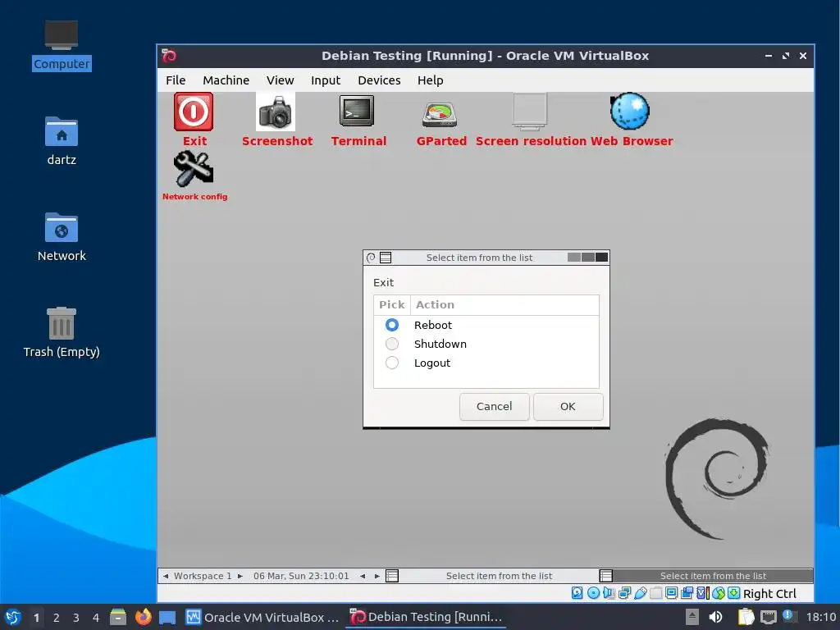The height and width of the screenshot is (630, 840).
Task: Open the Machine menu
Action: pos(226,80)
